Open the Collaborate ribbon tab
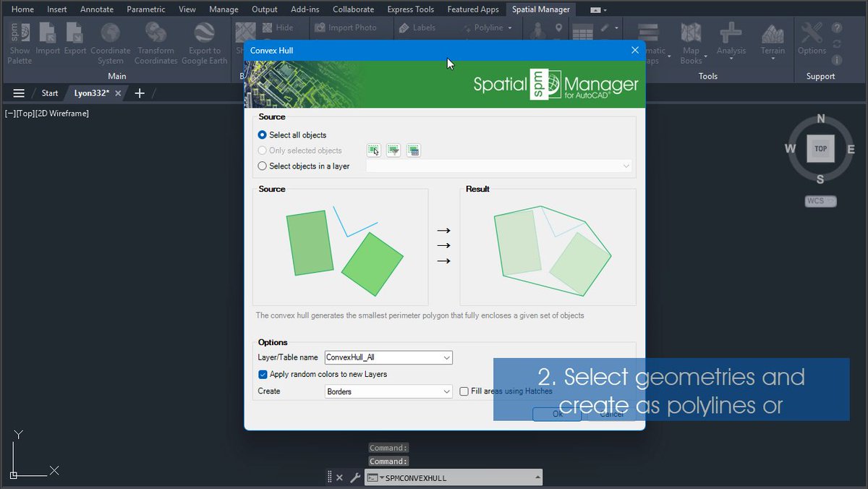Screen dimensions: 868x489 [x=354, y=9]
